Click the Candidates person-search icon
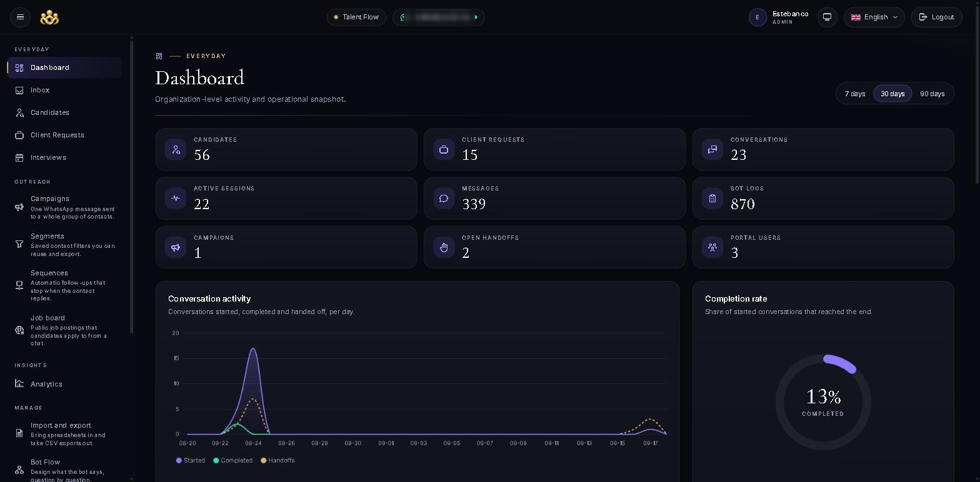This screenshot has width=980, height=482. [x=19, y=112]
